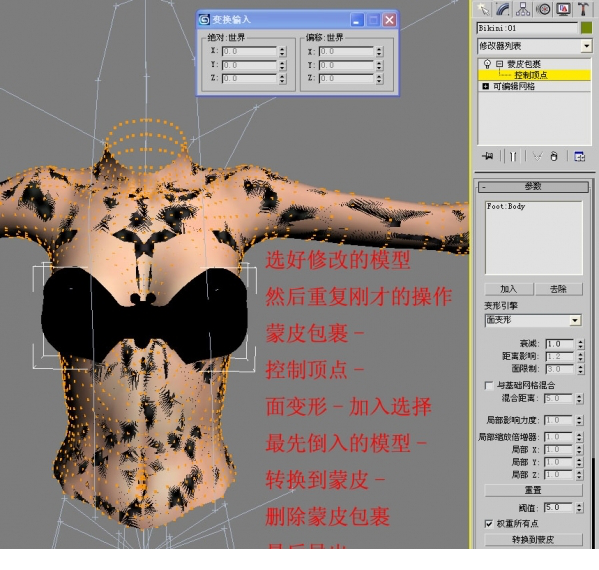The width and height of the screenshot is (599, 570).
Task: Click the 变换输入 dialog title icon
Action: click(x=204, y=19)
